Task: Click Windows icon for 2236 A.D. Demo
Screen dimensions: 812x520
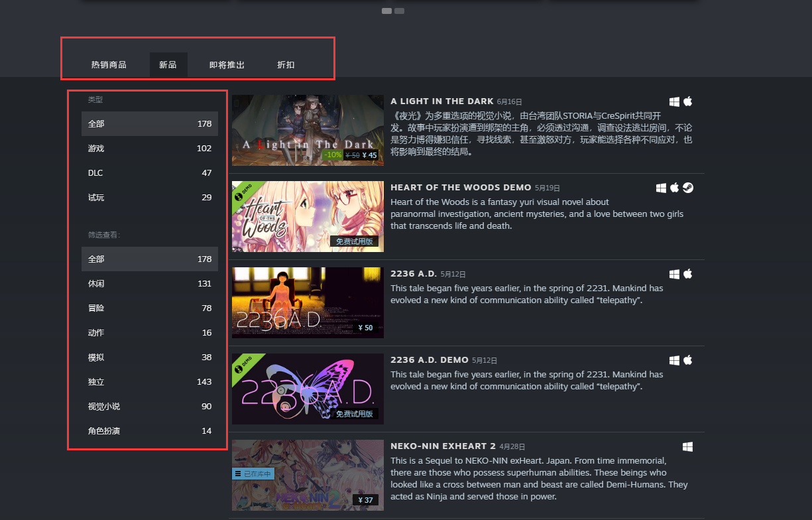Action: (x=674, y=360)
